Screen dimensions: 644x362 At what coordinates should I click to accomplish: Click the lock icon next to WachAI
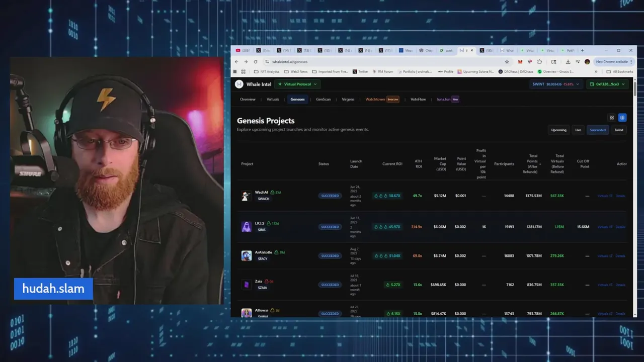click(272, 192)
